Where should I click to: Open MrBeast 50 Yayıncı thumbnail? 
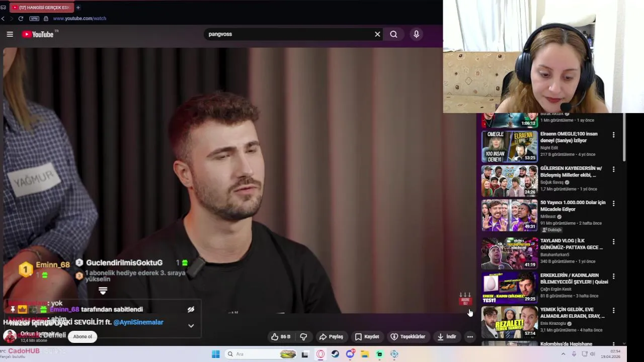[x=510, y=215]
